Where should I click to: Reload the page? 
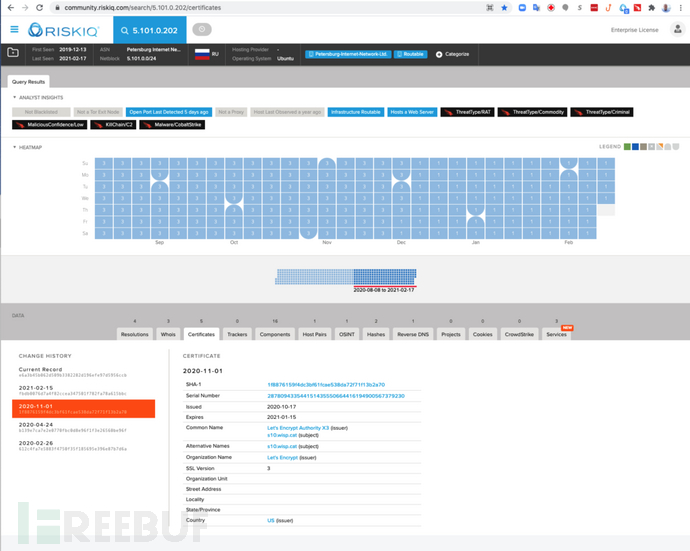click(x=40, y=7)
